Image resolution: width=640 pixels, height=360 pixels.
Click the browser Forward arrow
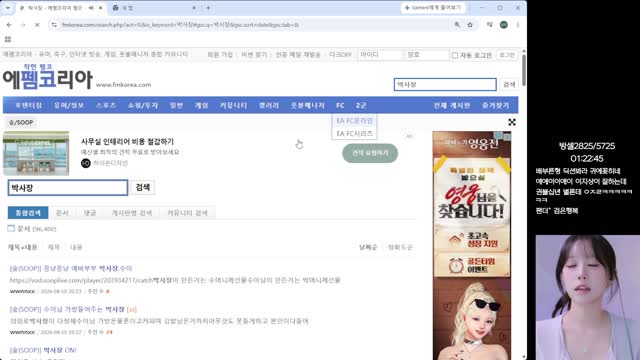tap(23, 25)
